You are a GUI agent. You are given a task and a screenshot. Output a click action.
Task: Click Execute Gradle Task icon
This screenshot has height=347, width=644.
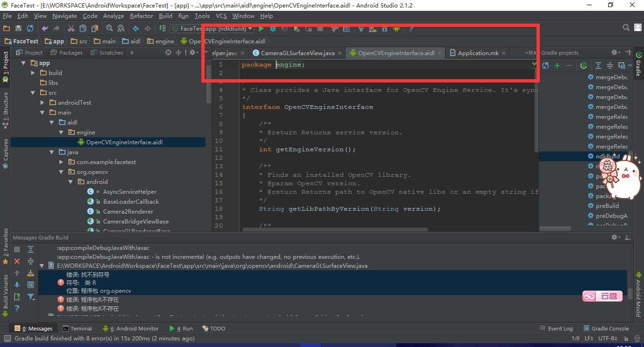pyautogui.click(x=584, y=66)
